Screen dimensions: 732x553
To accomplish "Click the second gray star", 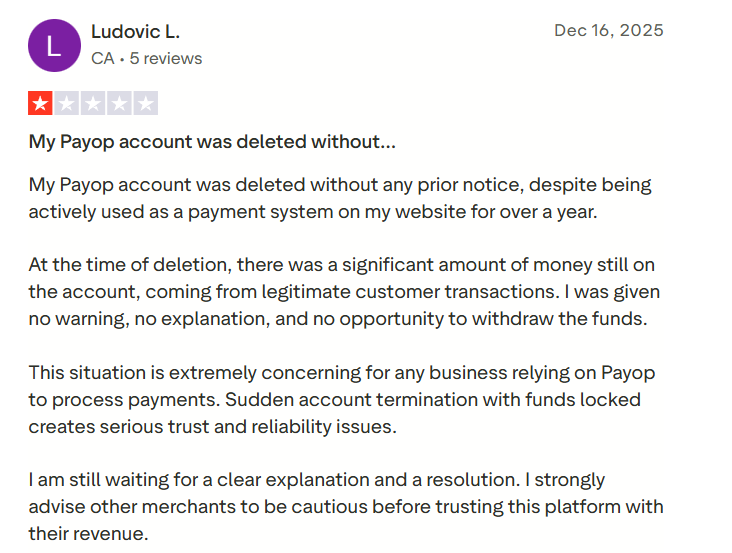I will click(x=67, y=103).
